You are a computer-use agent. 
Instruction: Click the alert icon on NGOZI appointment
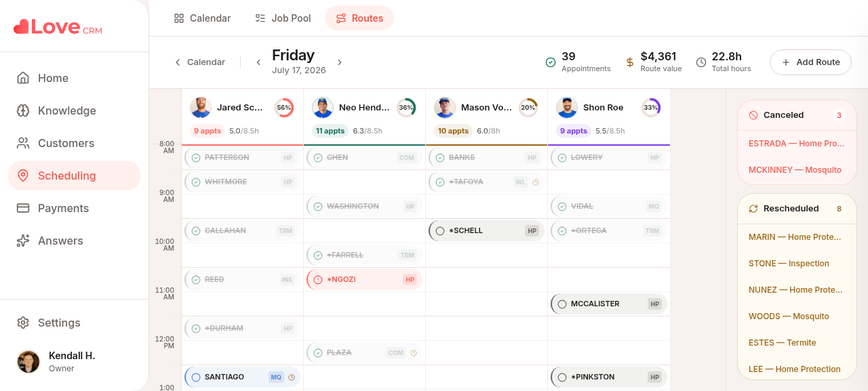coord(318,279)
